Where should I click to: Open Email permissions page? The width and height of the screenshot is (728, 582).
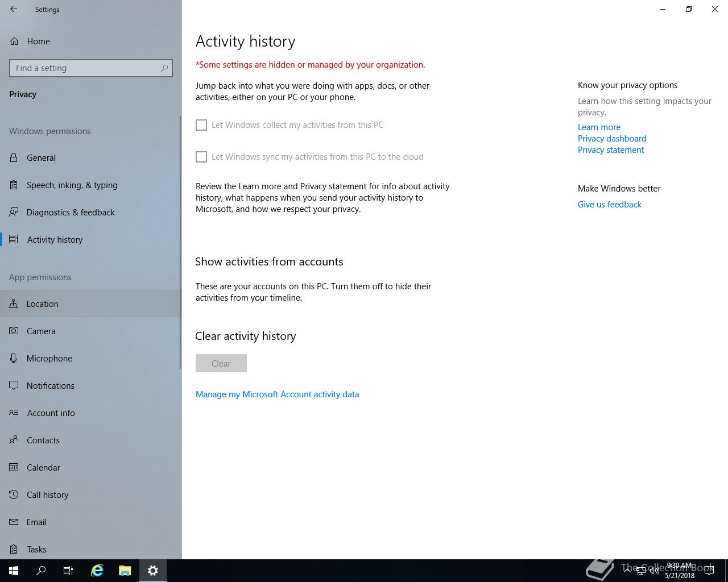[91, 522]
